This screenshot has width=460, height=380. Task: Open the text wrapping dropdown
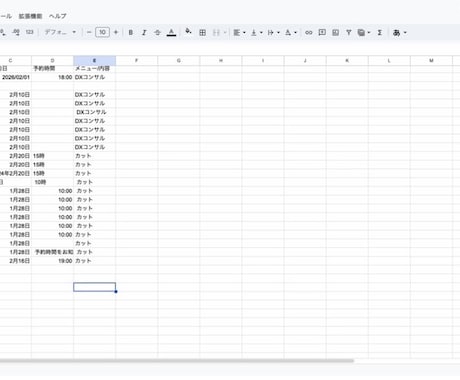coord(273,32)
